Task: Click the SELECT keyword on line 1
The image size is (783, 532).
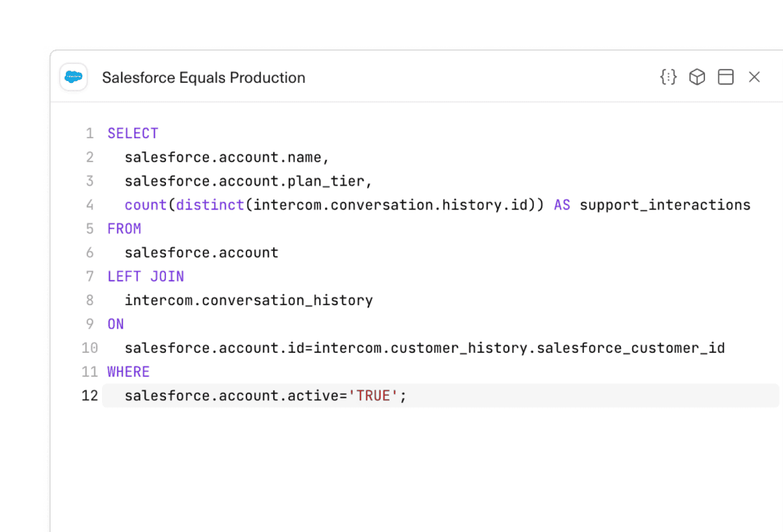Action: pyautogui.click(x=132, y=133)
